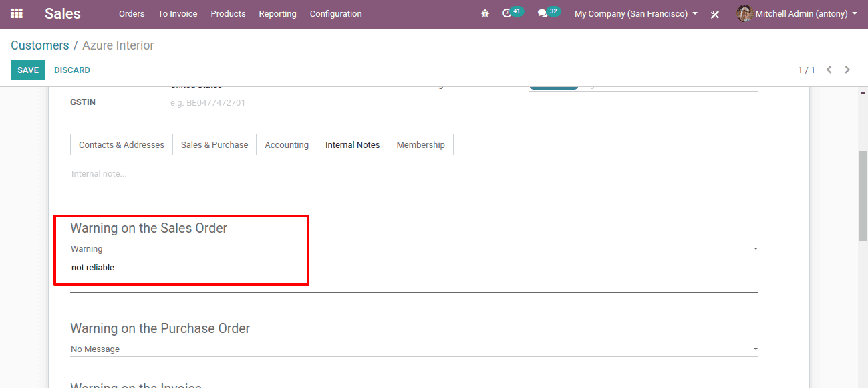Switch to Membership tab
This screenshot has height=388, width=868.
420,144
